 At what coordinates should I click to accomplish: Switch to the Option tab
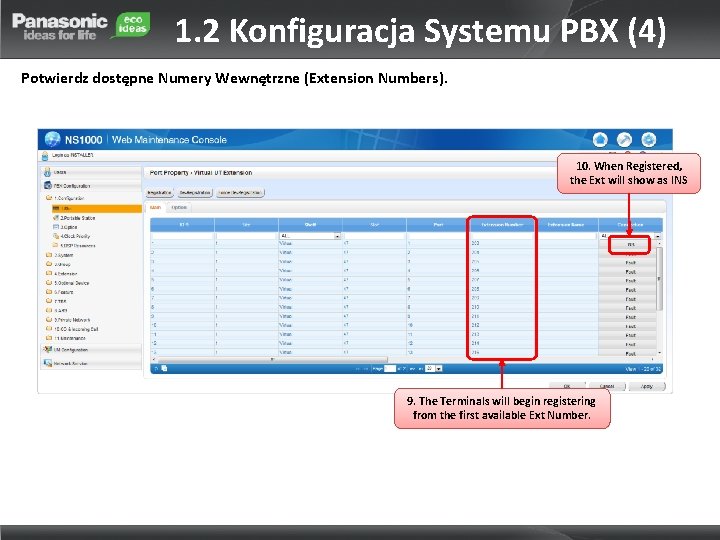[179, 208]
